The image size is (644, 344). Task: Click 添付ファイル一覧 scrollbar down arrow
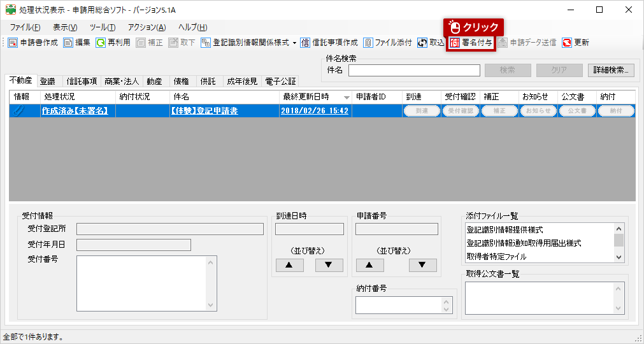[619, 257]
